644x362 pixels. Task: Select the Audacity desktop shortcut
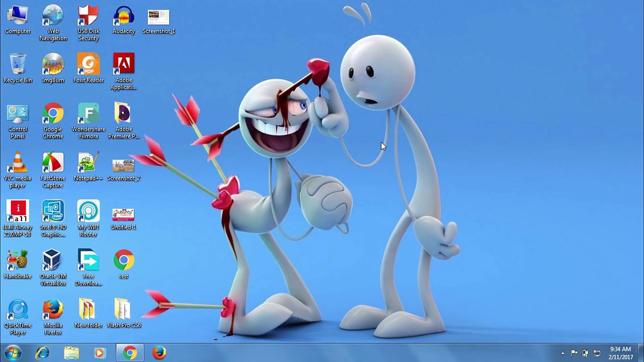pyautogui.click(x=123, y=20)
